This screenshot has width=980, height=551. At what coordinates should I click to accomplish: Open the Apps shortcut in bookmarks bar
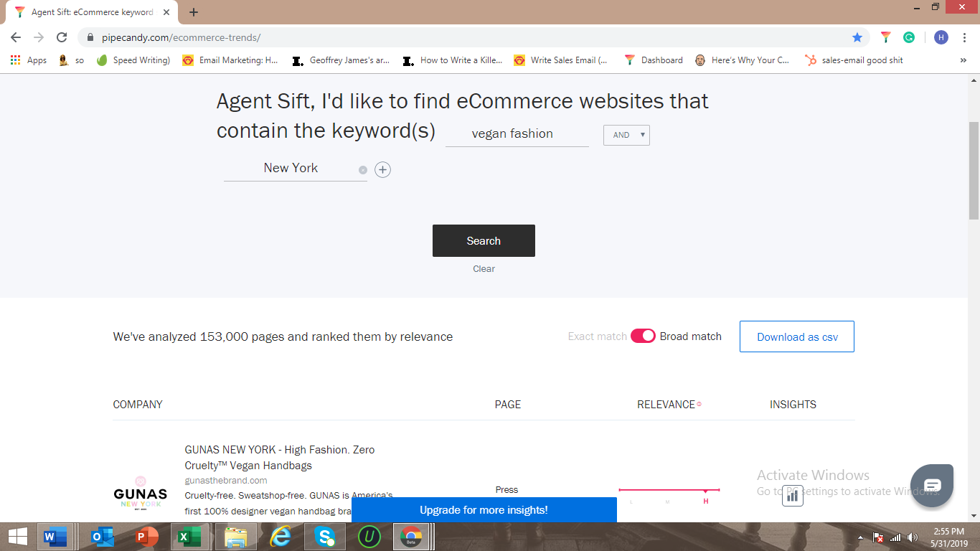click(29, 60)
